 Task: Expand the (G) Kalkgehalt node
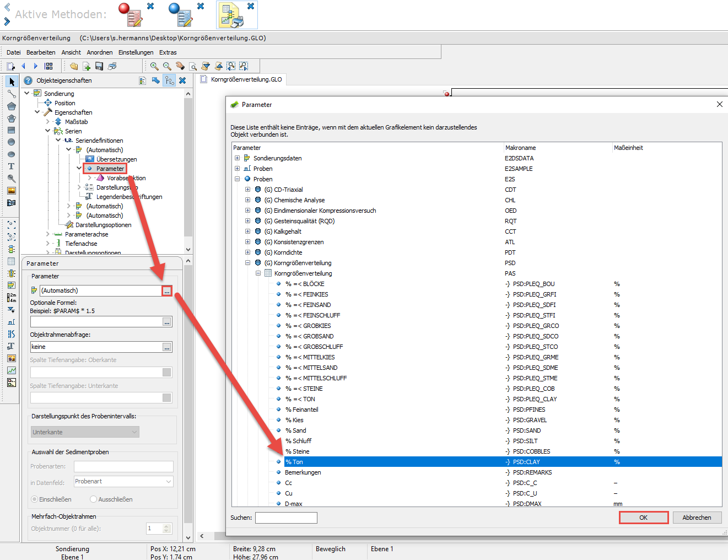[248, 231]
